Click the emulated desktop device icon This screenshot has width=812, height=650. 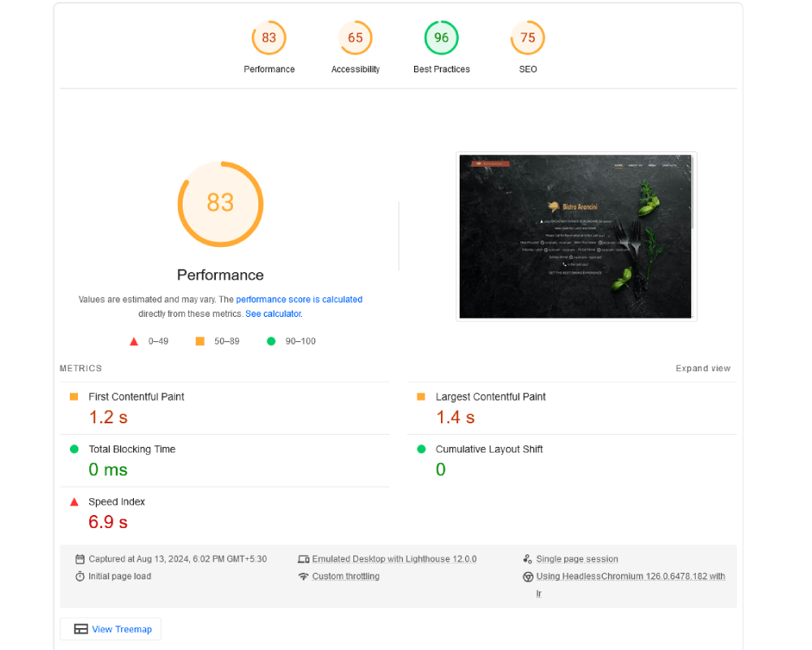[x=303, y=558]
